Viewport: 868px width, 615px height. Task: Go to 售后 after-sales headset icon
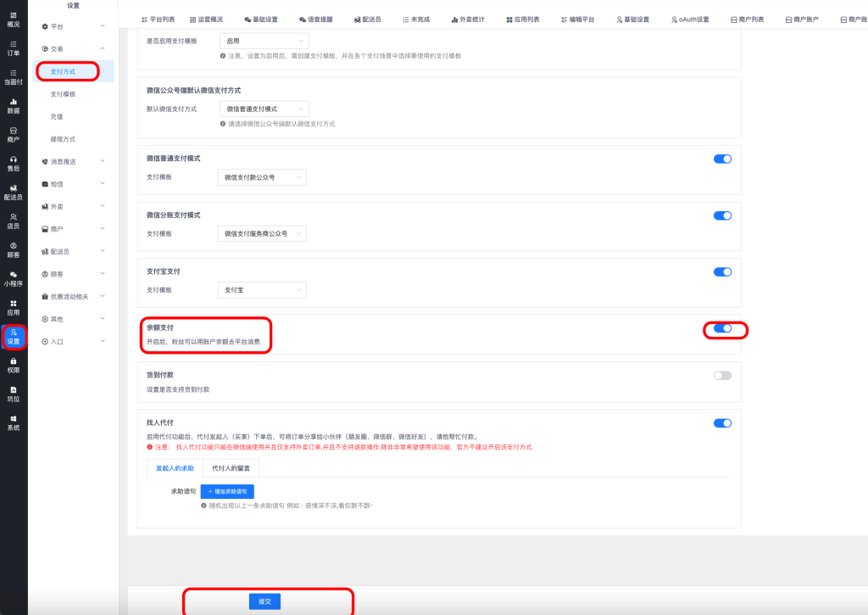(x=14, y=164)
